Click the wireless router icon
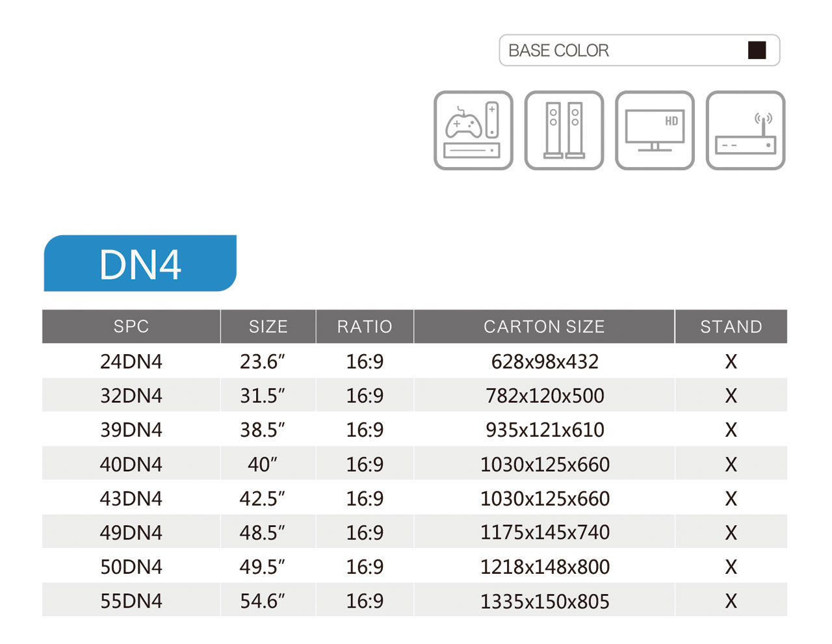Screen dimensions: 832x644 tap(746, 131)
